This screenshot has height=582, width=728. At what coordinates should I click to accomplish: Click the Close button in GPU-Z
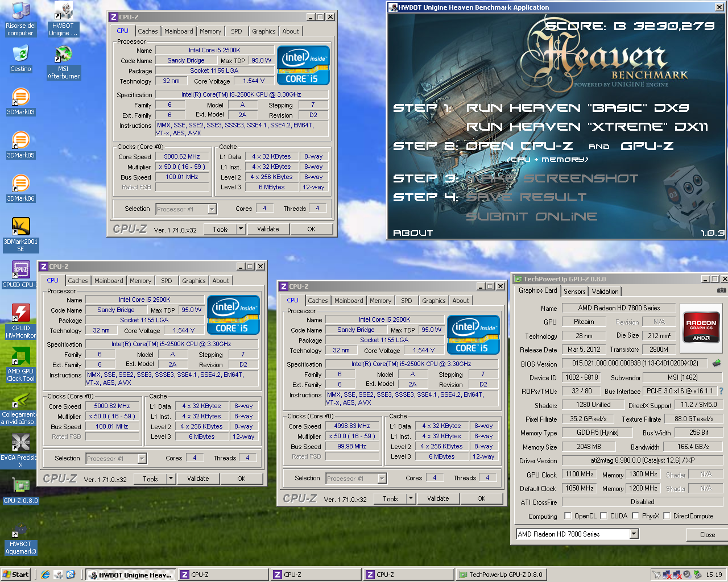[708, 535]
